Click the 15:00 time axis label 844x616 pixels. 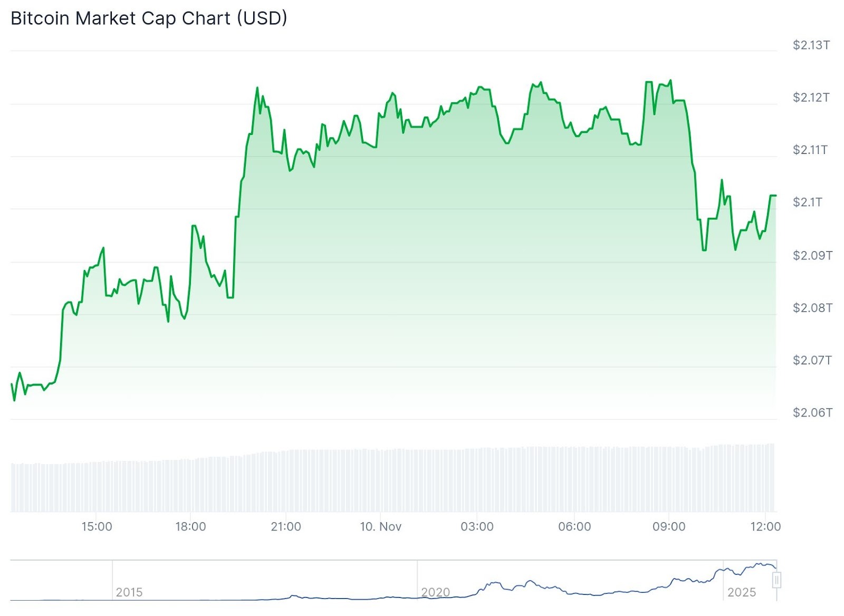coord(97,526)
